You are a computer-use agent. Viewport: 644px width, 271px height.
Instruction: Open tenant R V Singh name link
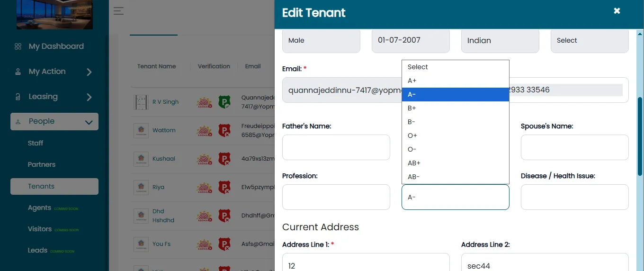[x=165, y=102]
